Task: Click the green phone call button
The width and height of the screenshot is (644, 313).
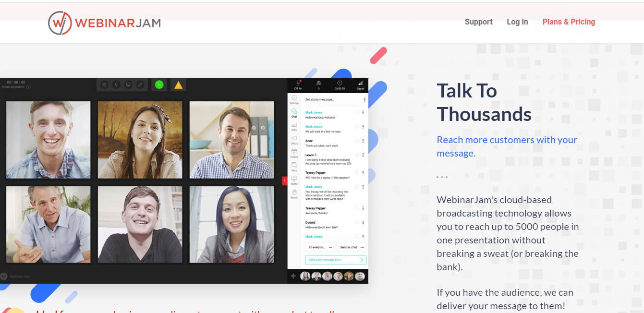Action: [159, 84]
